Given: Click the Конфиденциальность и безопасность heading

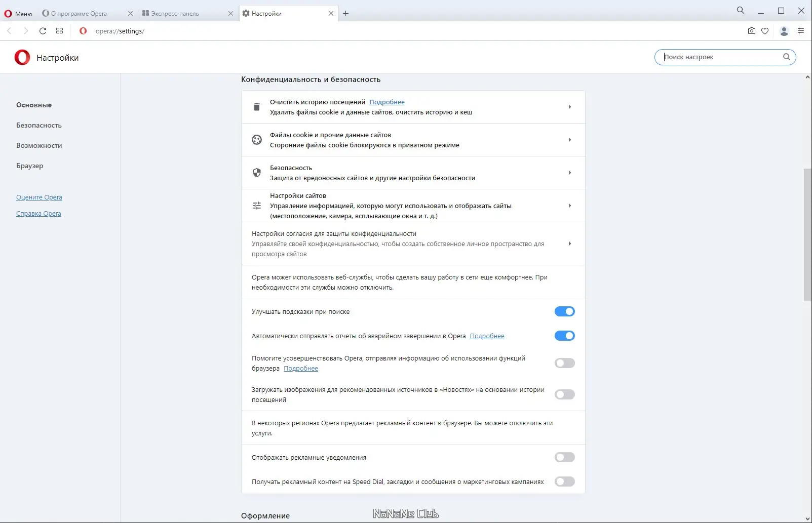Looking at the screenshot, I should click(x=311, y=79).
